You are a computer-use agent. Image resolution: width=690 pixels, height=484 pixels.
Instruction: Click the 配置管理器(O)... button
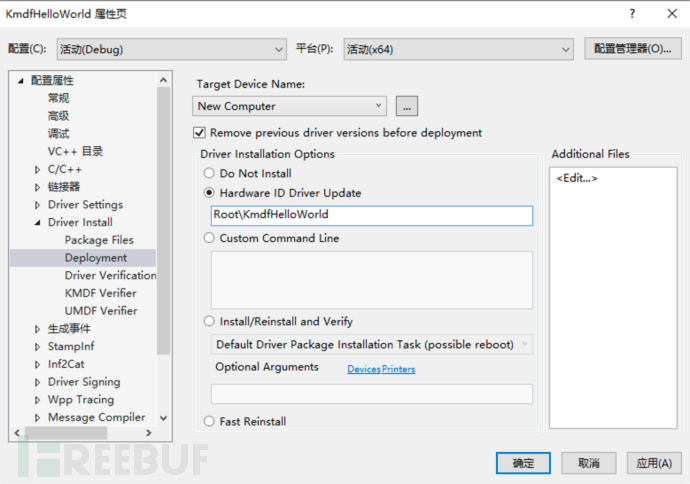[x=632, y=49]
